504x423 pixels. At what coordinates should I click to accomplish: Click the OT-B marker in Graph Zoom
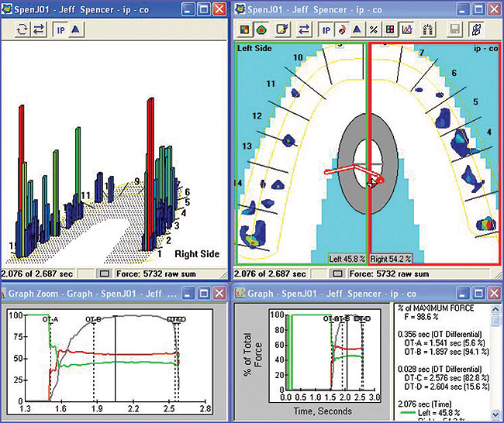pos(94,319)
